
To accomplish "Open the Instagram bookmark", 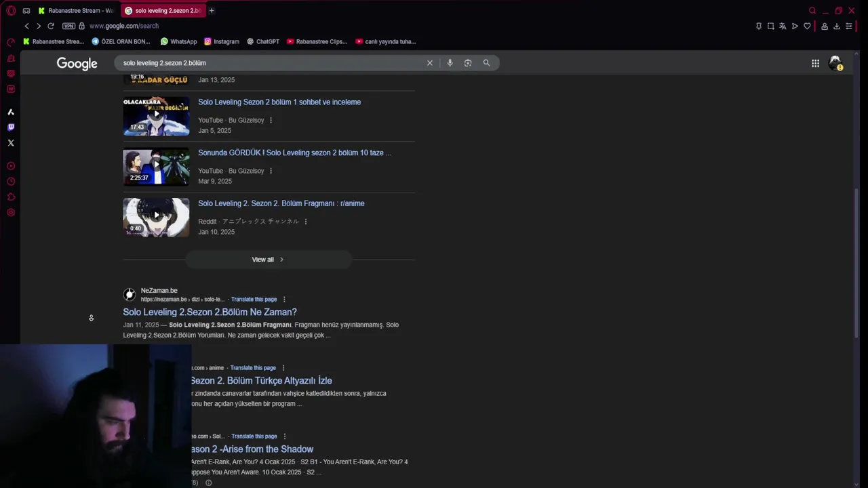I will pyautogui.click(x=221, y=41).
